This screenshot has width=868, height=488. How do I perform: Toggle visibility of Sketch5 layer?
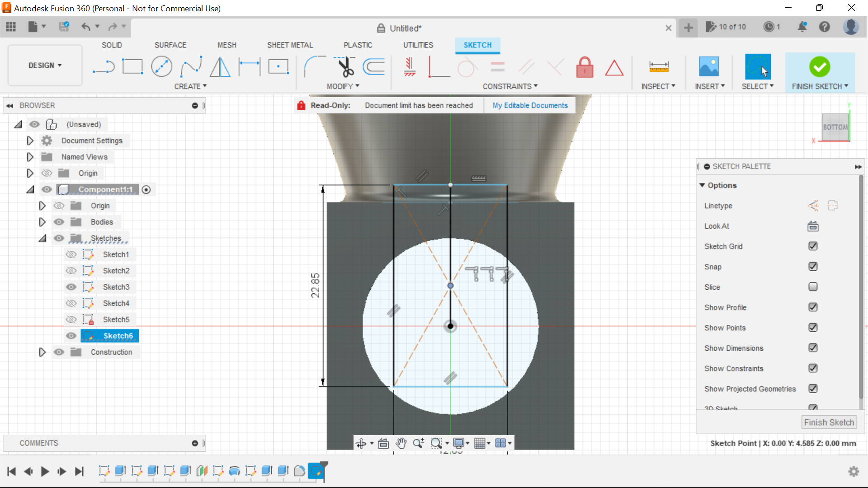[x=71, y=319]
